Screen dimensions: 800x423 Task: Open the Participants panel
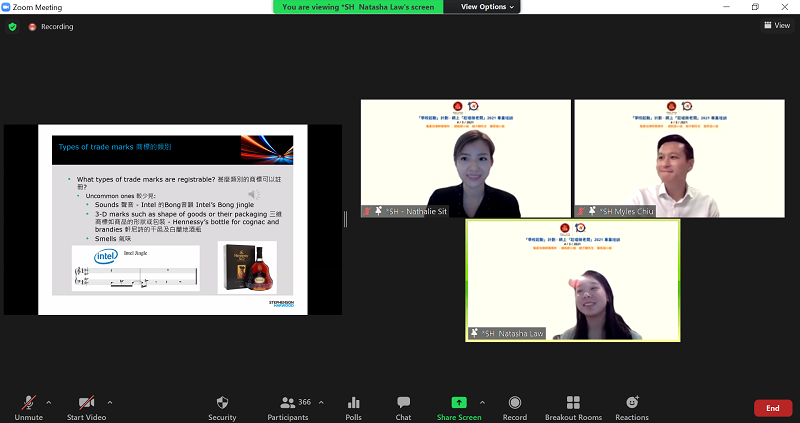[288, 403]
